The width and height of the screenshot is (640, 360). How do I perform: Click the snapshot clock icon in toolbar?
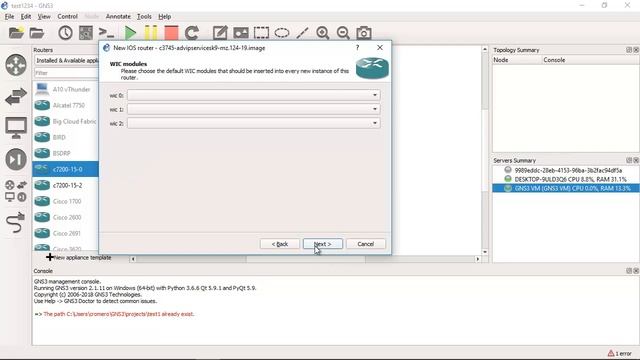tap(65, 33)
